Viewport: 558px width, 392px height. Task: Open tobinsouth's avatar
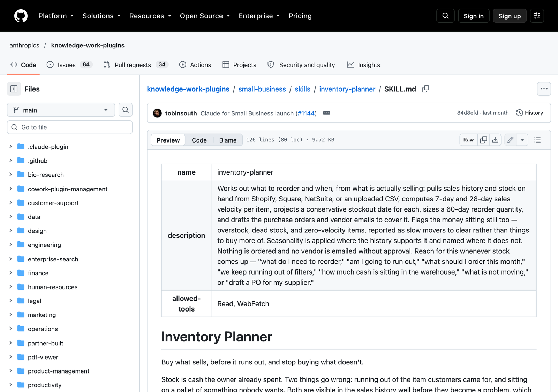[x=157, y=113]
